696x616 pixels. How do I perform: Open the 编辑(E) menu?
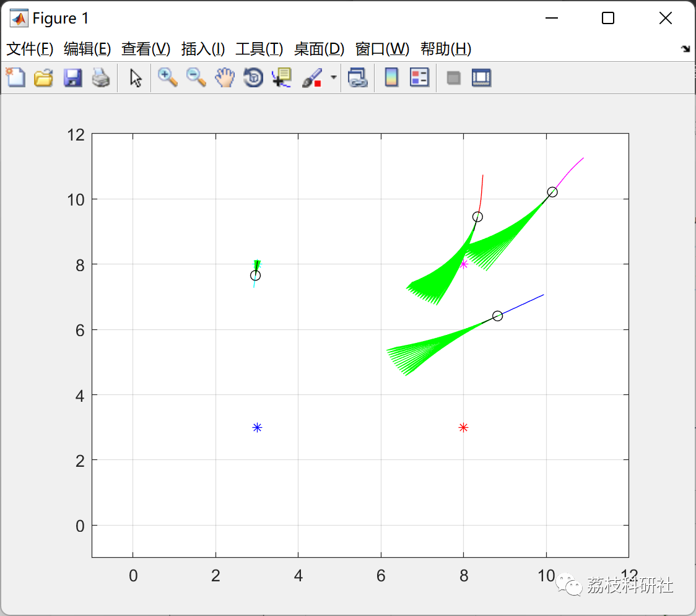87,49
